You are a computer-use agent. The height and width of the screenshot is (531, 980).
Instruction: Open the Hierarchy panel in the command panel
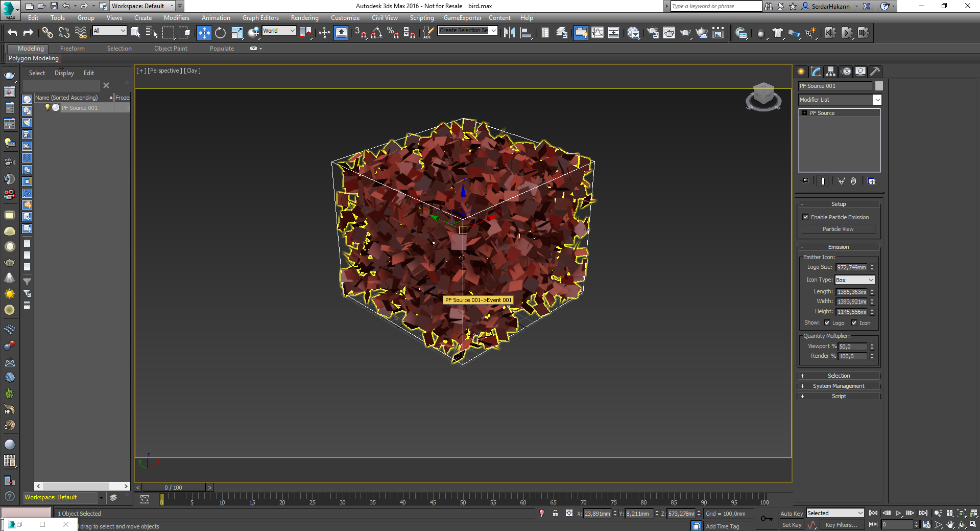[831, 71]
